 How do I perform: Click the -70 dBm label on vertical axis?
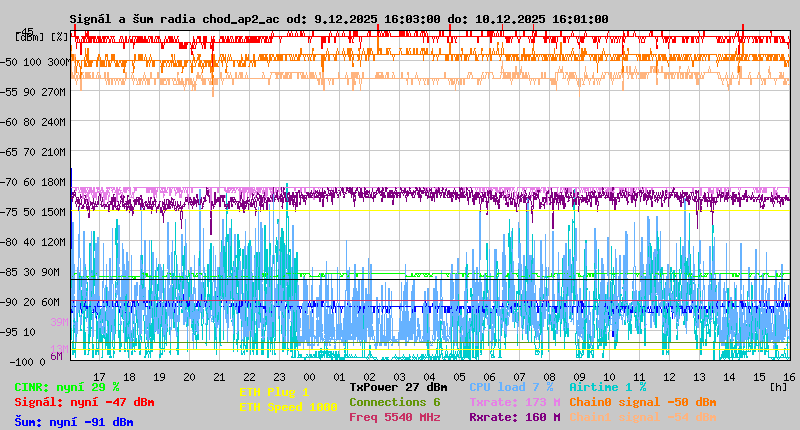tap(34, 182)
